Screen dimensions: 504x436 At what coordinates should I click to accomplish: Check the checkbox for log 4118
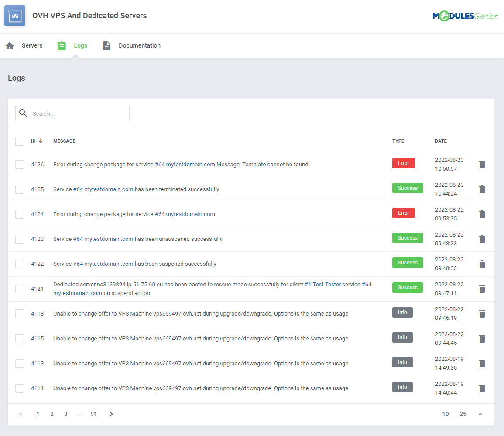19,314
